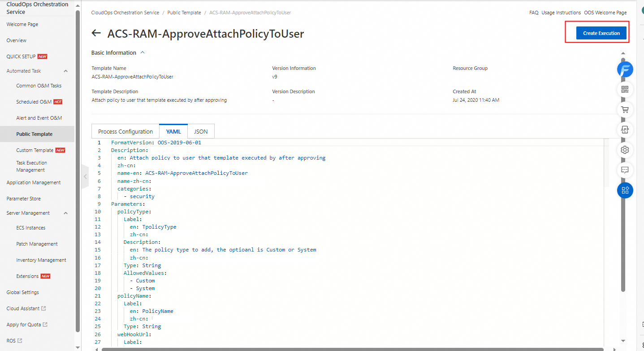Screen dimensions: 644x351
Task: Collapse the Server Management menu group
Action: (66, 213)
